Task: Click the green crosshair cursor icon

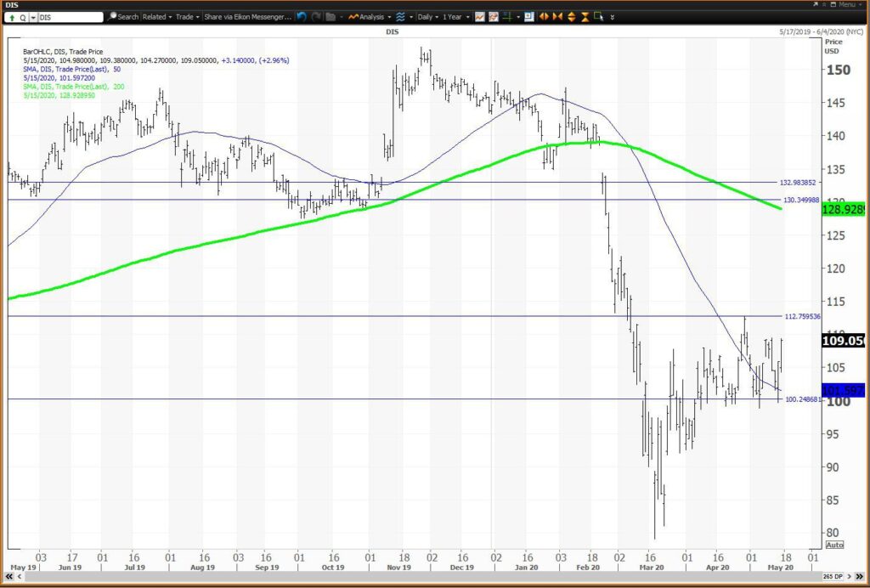Action: 506,17
